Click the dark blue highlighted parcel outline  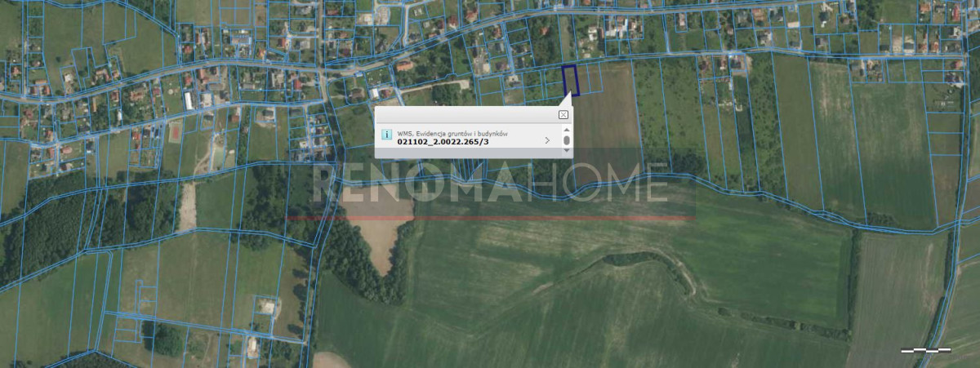click(570, 81)
